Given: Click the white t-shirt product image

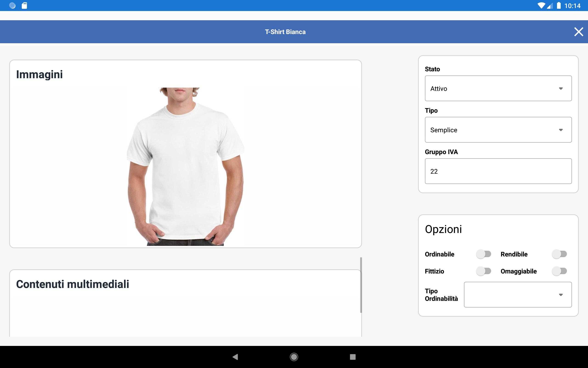Looking at the screenshot, I should click(x=185, y=167).
